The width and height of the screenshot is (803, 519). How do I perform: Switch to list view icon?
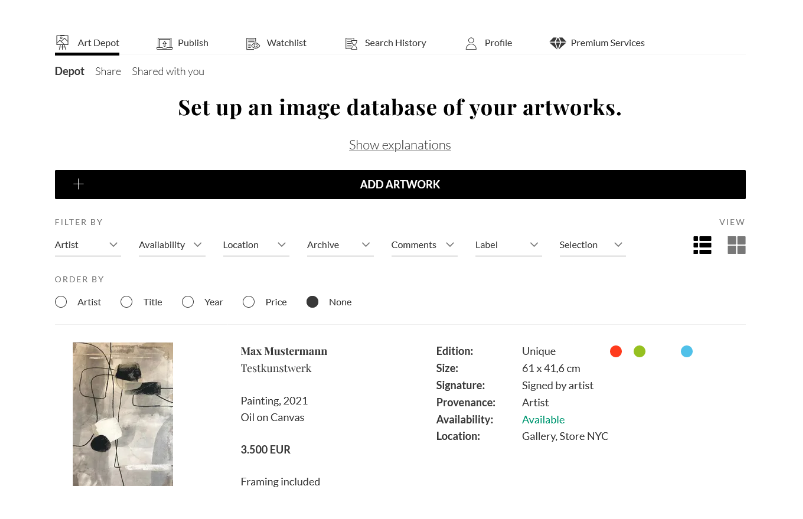[702, 245]
